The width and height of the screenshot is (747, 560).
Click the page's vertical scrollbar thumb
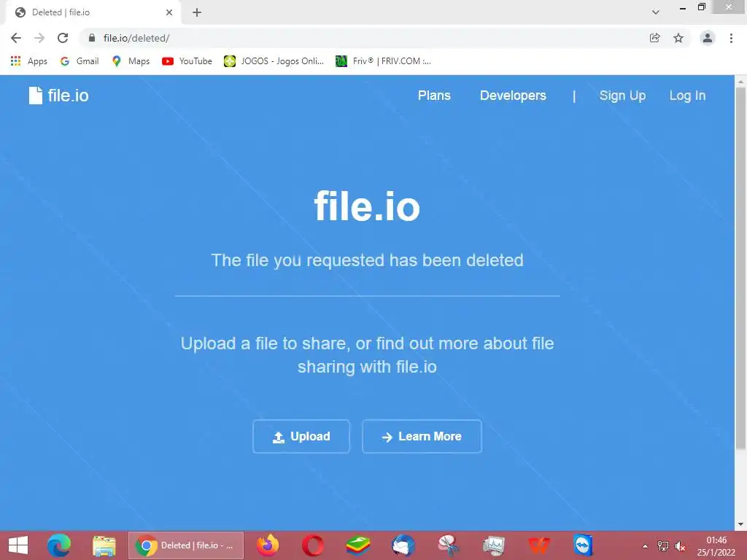point(740,267)
